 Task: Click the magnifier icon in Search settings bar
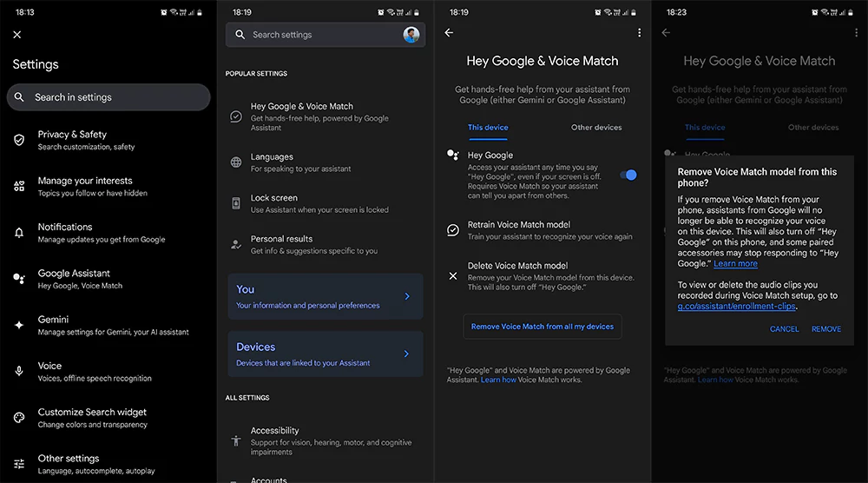pyautogui.click(x=240, y=35)
